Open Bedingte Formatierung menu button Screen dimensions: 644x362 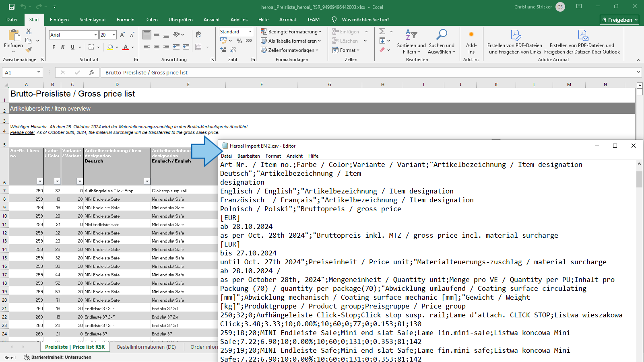coord(291,32)
